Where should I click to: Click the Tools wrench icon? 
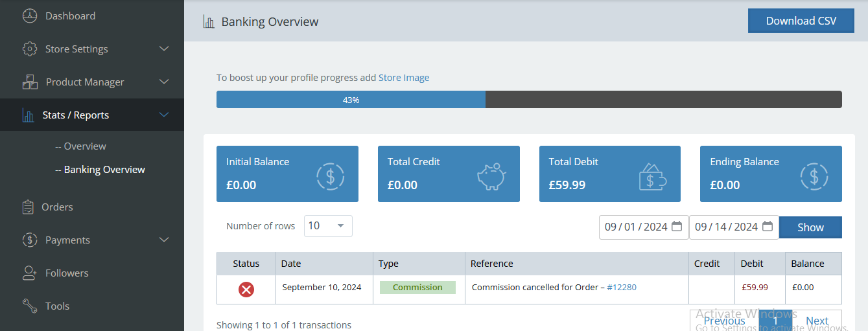click(x=30, y=306)
